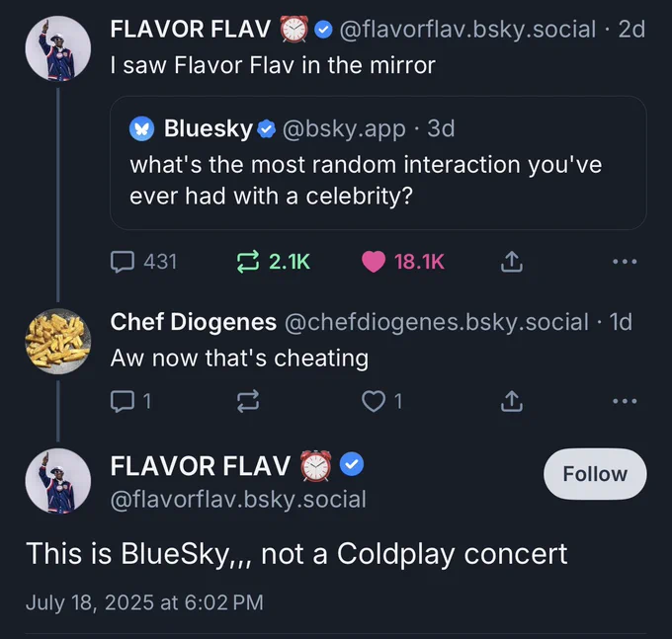Repost Chef Diogenes' reply
The width and height of the screenshot is (672, 639).
click(x=247, y=401)
